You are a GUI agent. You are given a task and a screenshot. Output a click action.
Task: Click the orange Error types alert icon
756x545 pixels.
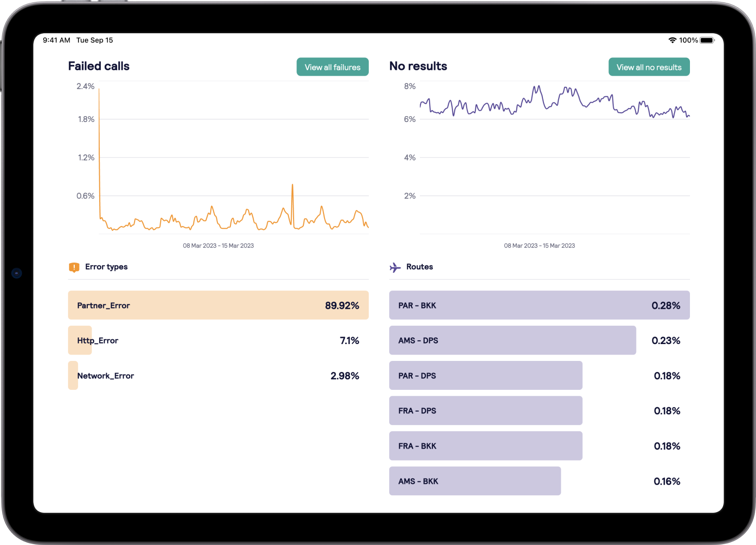coord(74,267)
